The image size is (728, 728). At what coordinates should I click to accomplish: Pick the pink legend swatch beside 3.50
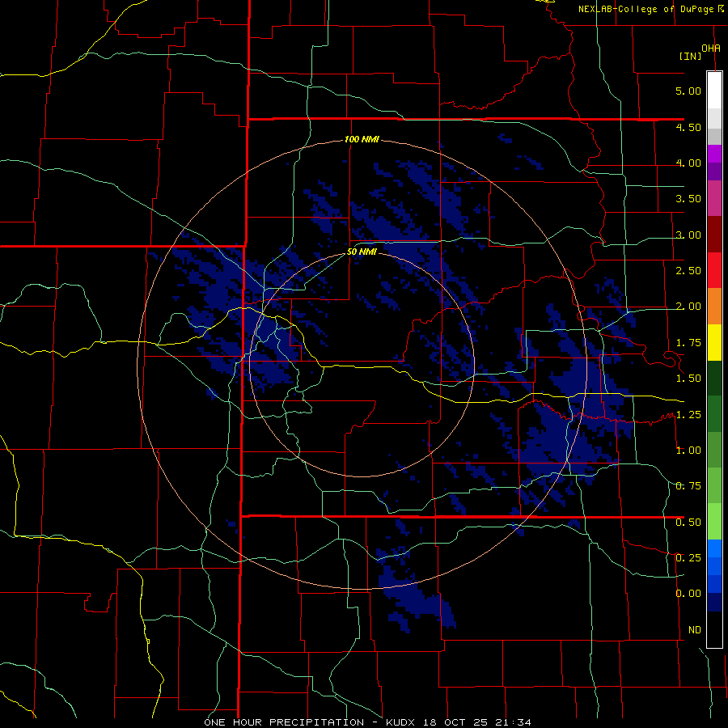[x=714, y=199]
